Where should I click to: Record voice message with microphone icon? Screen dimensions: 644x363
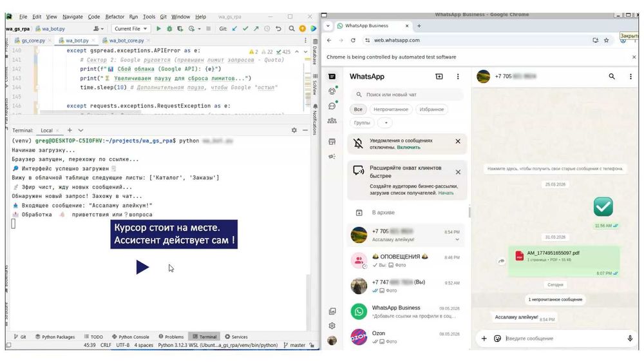click(630, 338)
